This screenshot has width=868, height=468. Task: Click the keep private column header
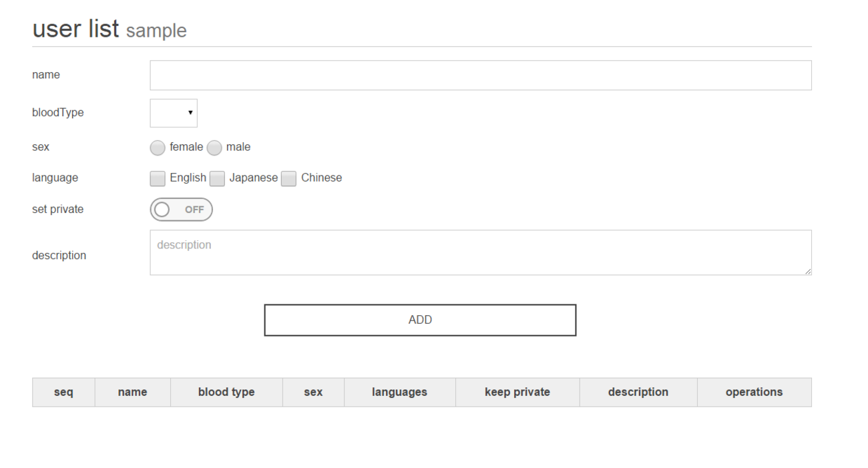(x=517, y=393)
